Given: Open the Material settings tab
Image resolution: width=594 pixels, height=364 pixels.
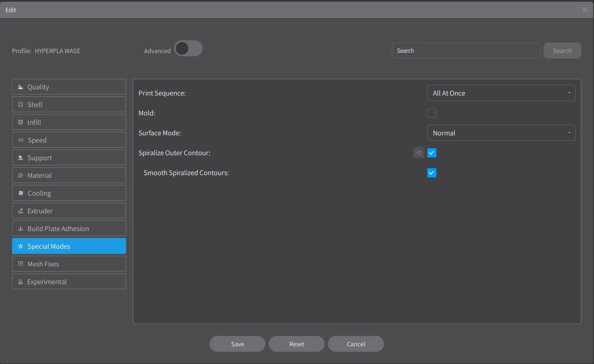Looking at the screenshot, I should pos(69,175).
